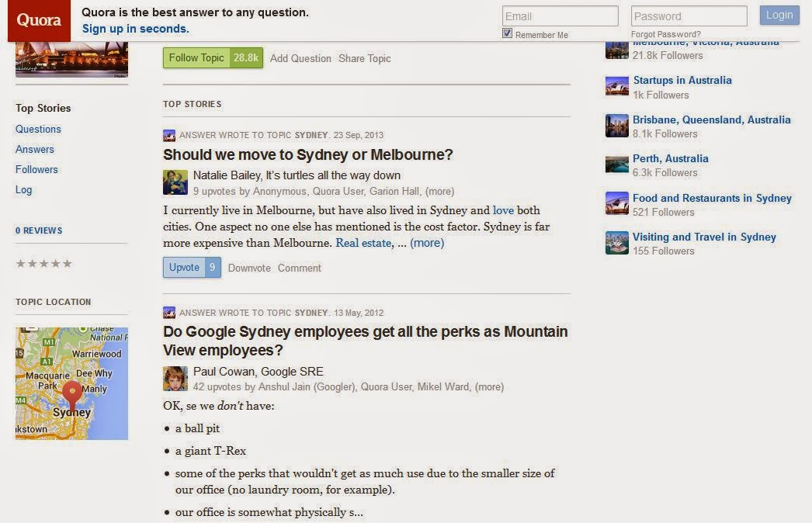Select Top Stories in sidebar
Image resolution: width=812 pixels, height=523 pixels.
[43, 108]
